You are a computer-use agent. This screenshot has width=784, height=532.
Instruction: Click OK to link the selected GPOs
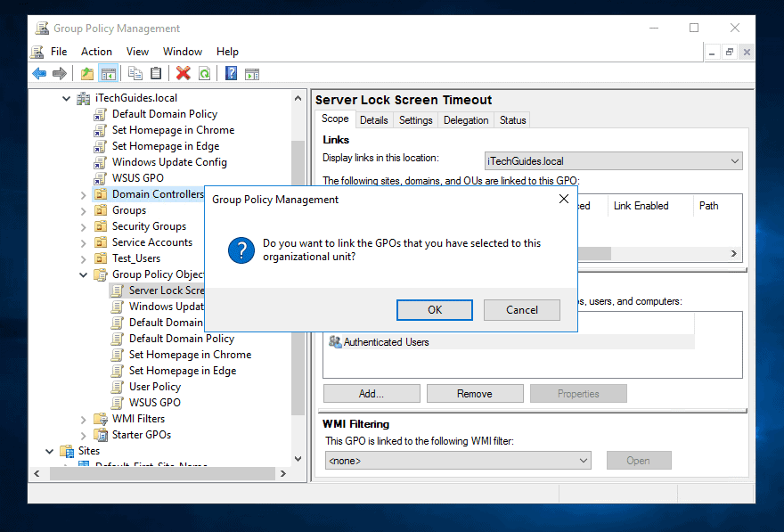[434, 309]
